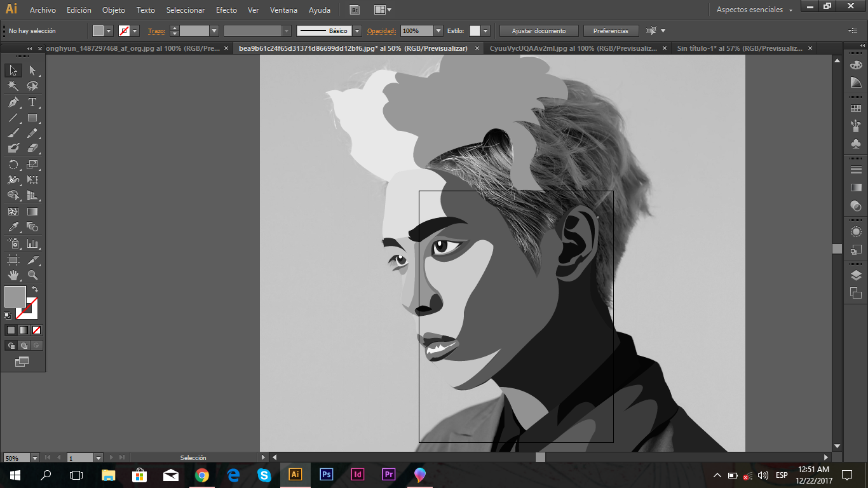868x488 pixels.
Task: Select the Scale tool
Action: (x=32, y=165)
